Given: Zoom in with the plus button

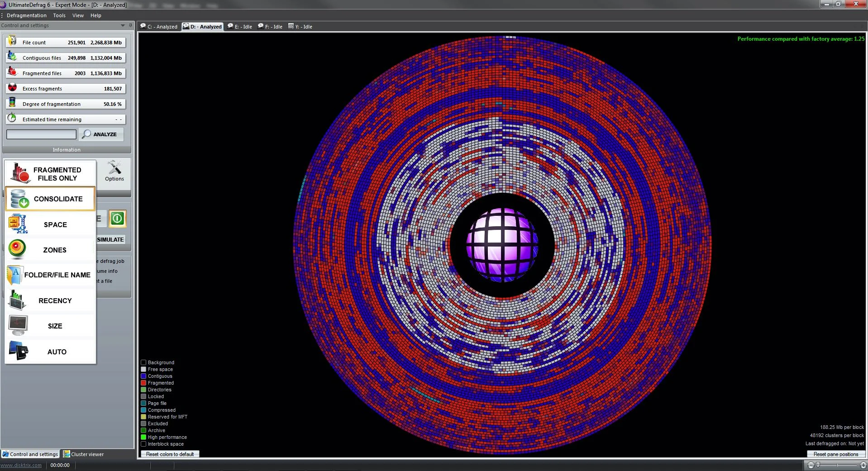Looking at the screenshot, I should pyautogui.click(x=863, y=465).
